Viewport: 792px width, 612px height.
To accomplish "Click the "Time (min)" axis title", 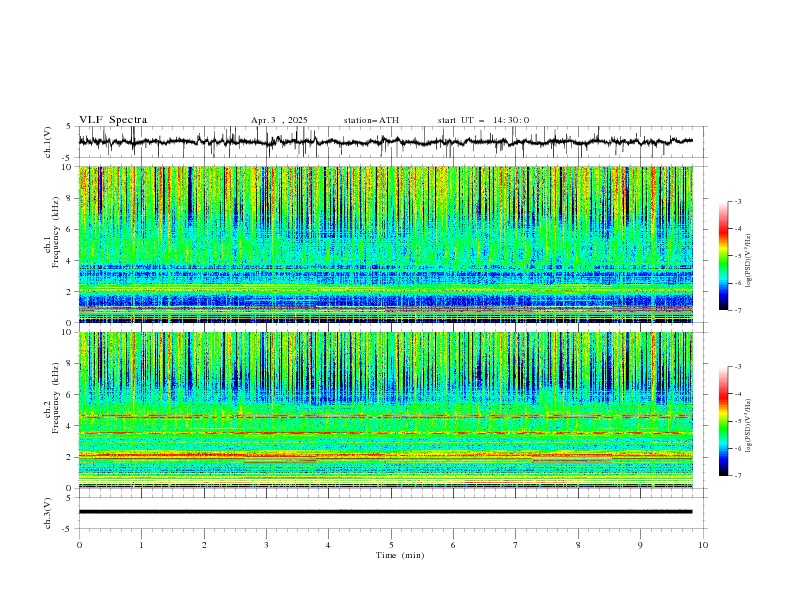I will 400,555.
